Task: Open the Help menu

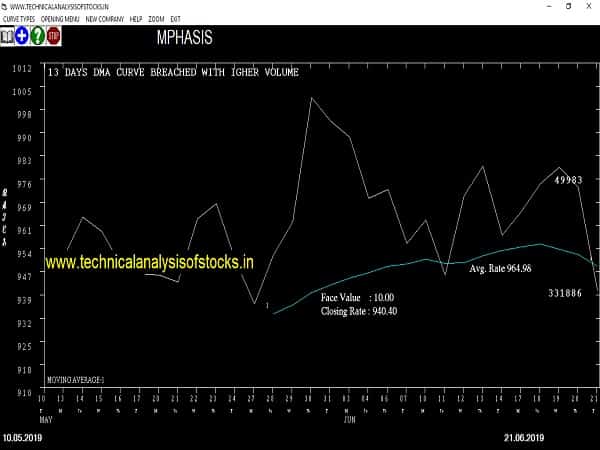Action: 136,20
